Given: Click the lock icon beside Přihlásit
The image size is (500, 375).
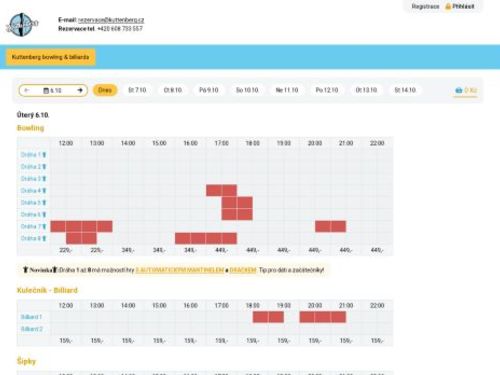Looking at the screenshot, I should point(448,6).
